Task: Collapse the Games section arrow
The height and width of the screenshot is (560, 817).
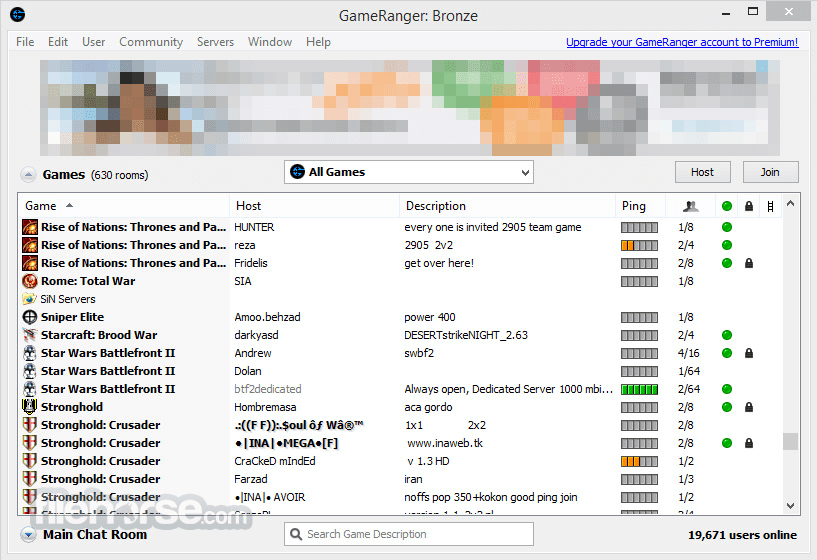Action: tap(28, 175)
